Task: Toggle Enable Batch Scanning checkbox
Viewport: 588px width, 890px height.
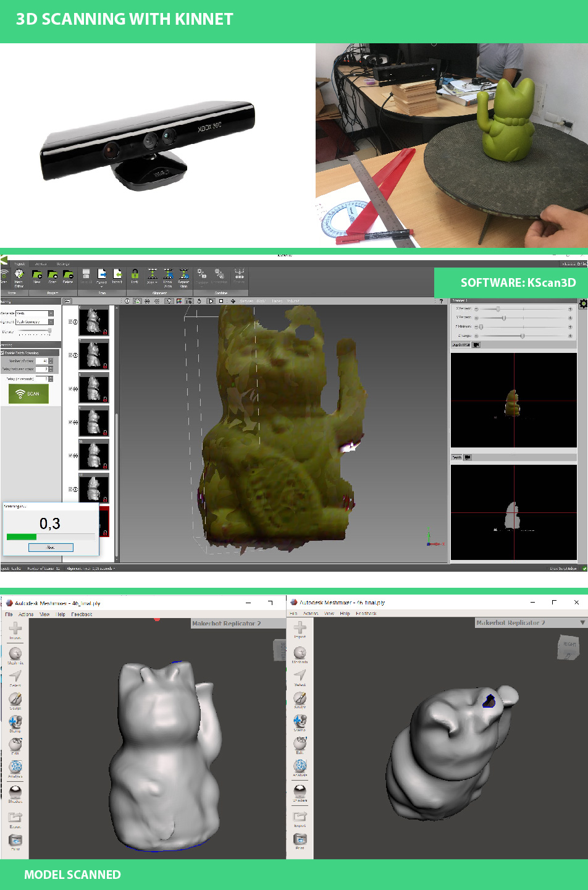Action: [x=3, y=353]
